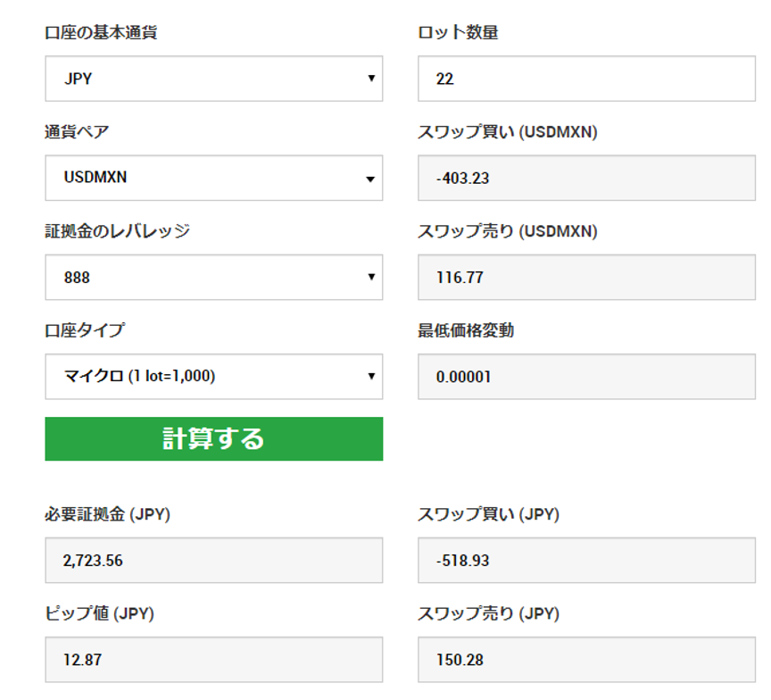
Task: Click the 口座タイプ label text
Action: click(85, 330)
